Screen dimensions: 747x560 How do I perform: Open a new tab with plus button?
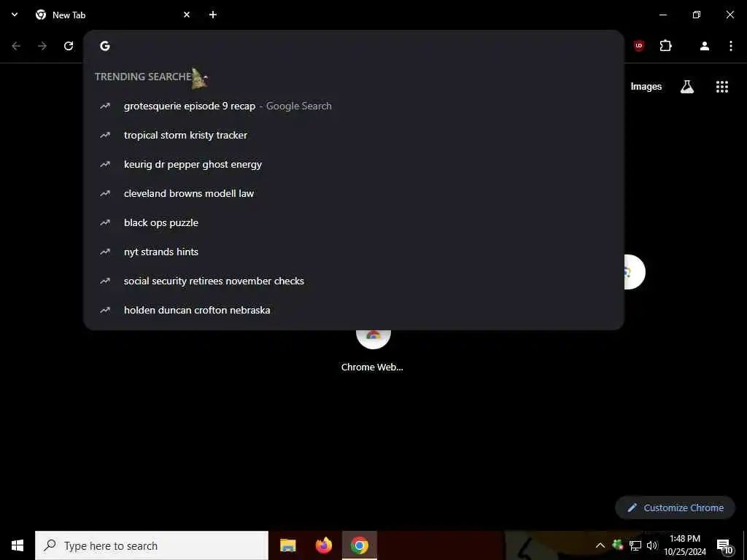click(x=213, y=15)
